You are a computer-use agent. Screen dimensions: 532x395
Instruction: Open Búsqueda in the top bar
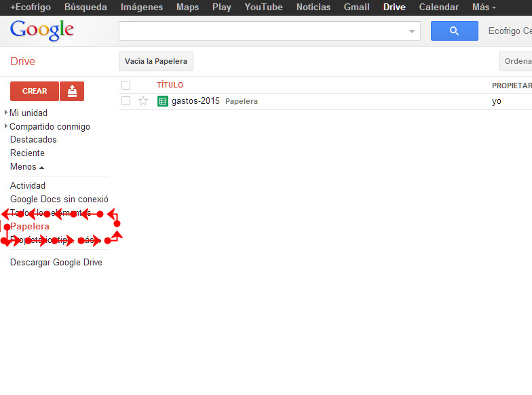click(85, 7)
